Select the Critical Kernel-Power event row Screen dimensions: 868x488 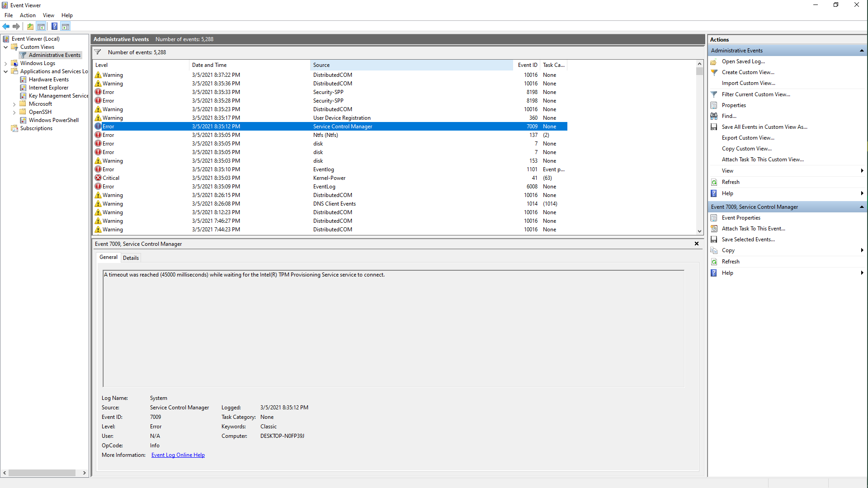(x=329, y=178)
